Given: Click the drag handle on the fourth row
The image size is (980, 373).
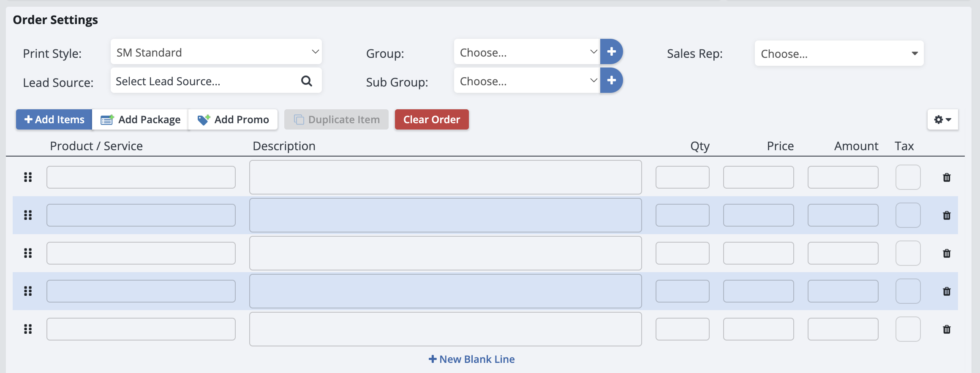Looking at the screenshot, I should (28, 291).
